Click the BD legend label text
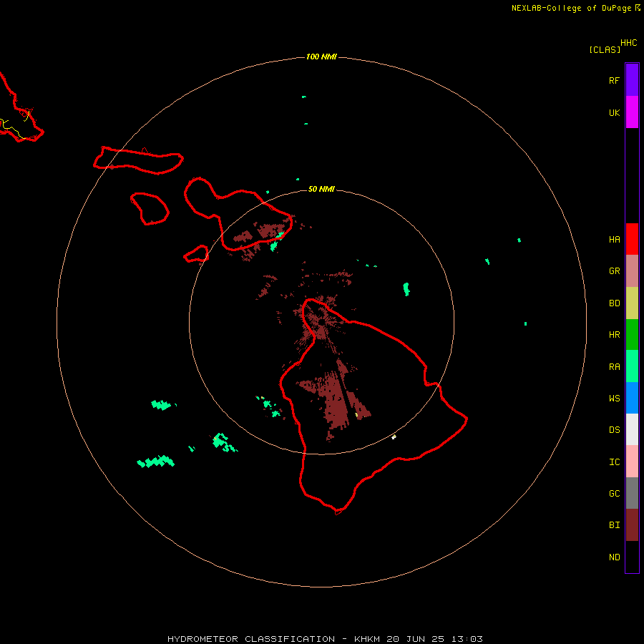Screen dimensions: 644x644 [x=614, y=303]
